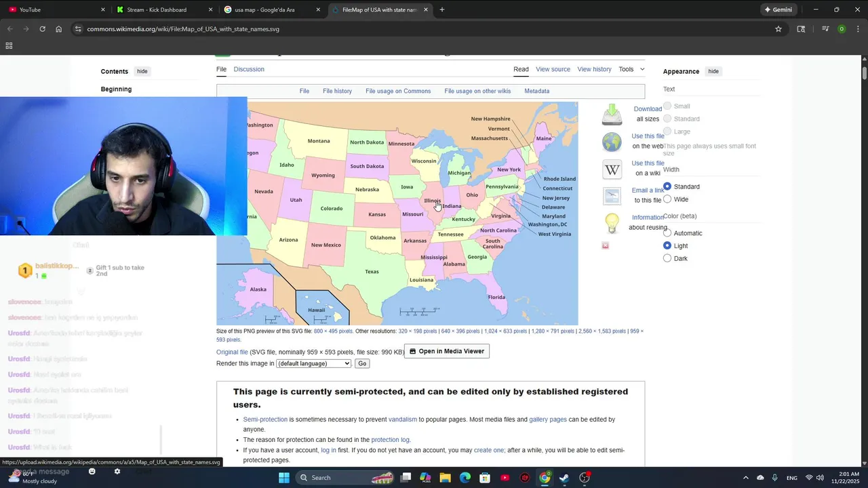This screenshot has width=868, height=488.
Task: Open File Explorer from the taskbar
Action: tap(446, 478)
